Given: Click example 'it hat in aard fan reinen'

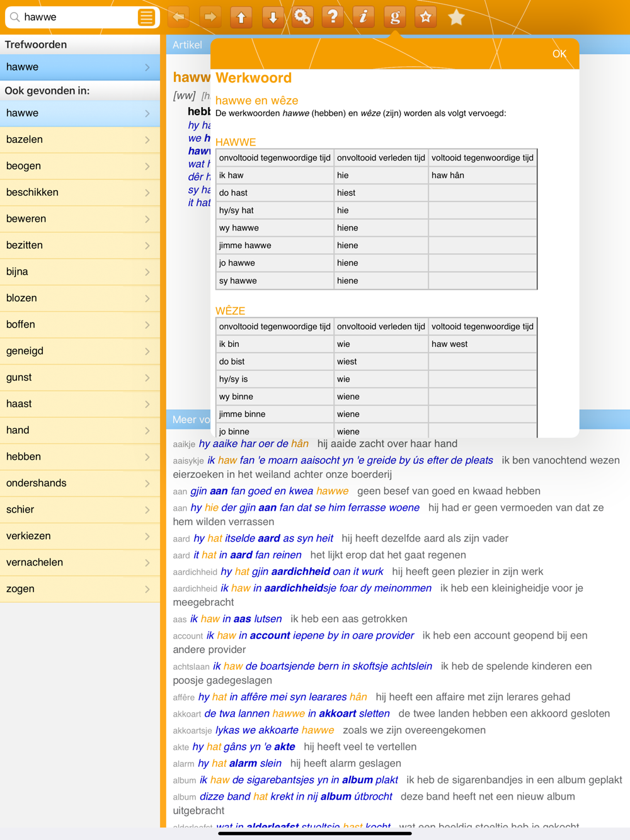Looking at the screenshot, I should point(248,555).
